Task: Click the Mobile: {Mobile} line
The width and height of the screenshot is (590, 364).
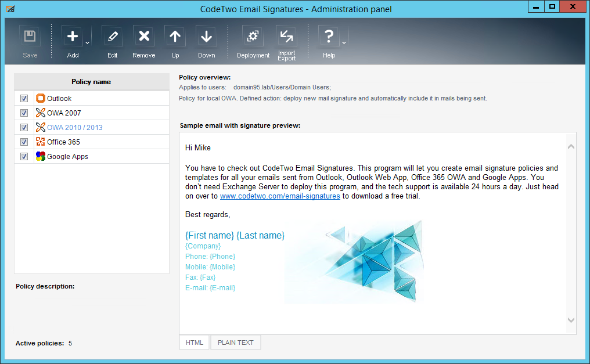Action: tap(210, 267)
